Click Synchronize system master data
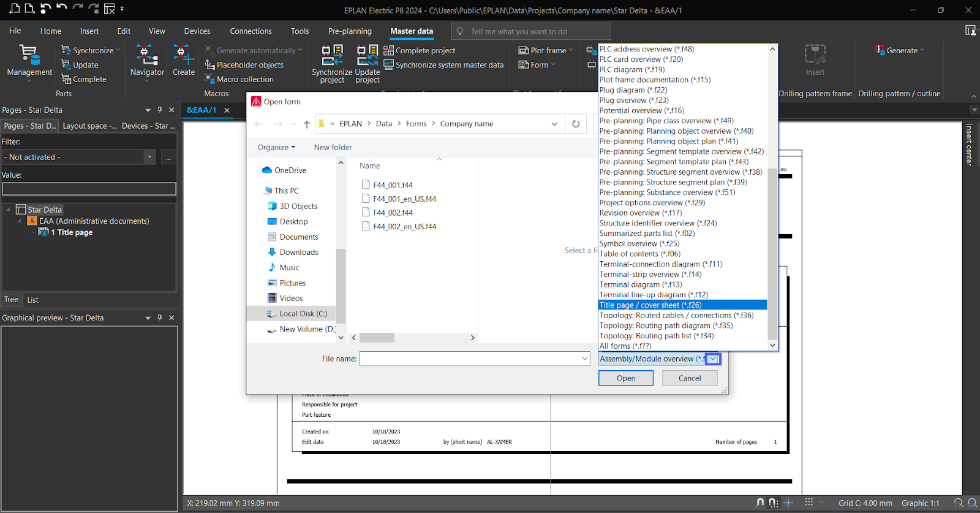The image size is (980, 513). (x=443, y=65)
